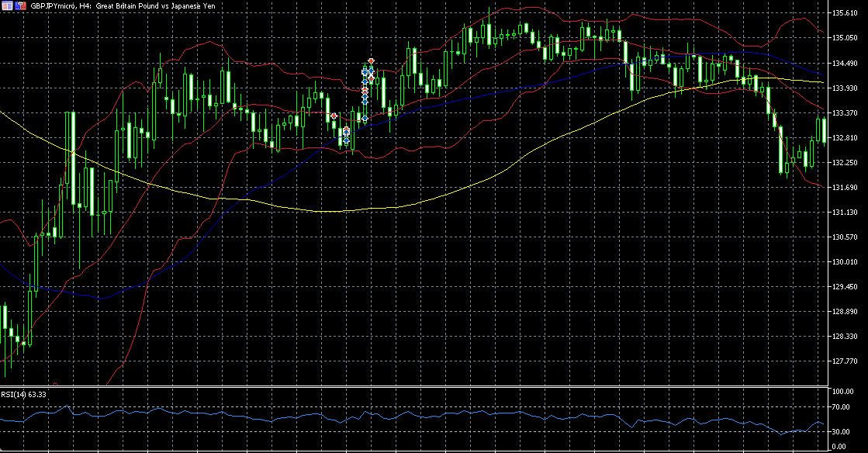Image resolution: width=868 pixels, height=453 pixels.
Task: Click the blue-red icon left of GBPJPYmicro
Action: pyautogui.click(x=19, y=5)
